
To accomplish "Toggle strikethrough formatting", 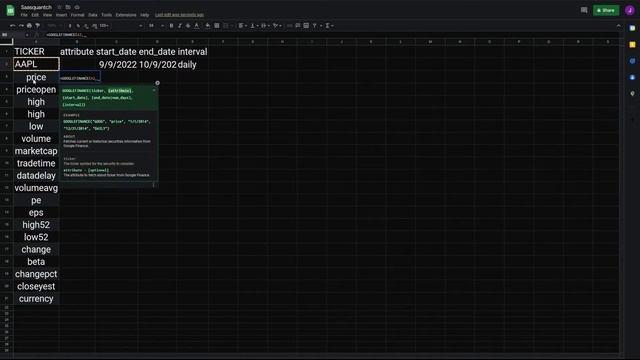I will [188, 25].
